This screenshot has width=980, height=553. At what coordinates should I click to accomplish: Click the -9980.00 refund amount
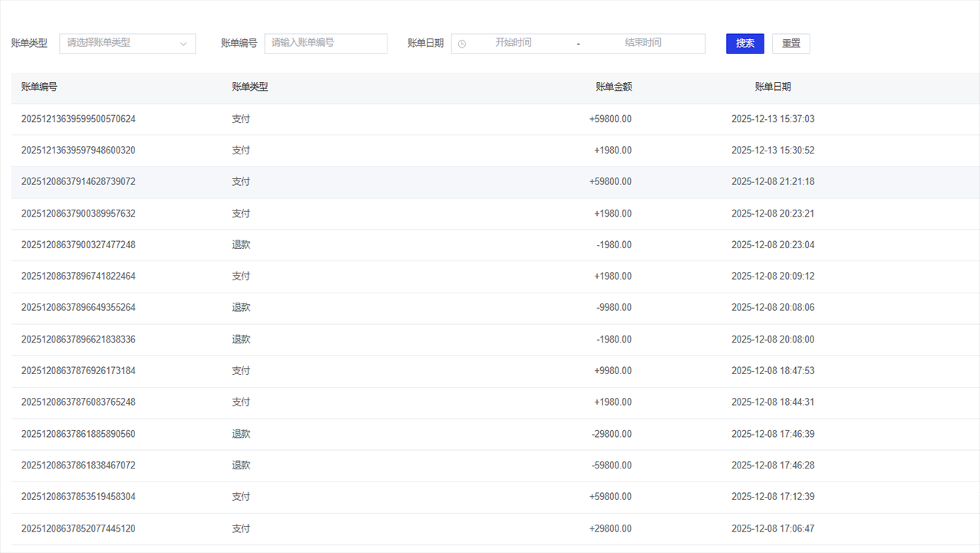pyautogui.click(x=613, y=307)
